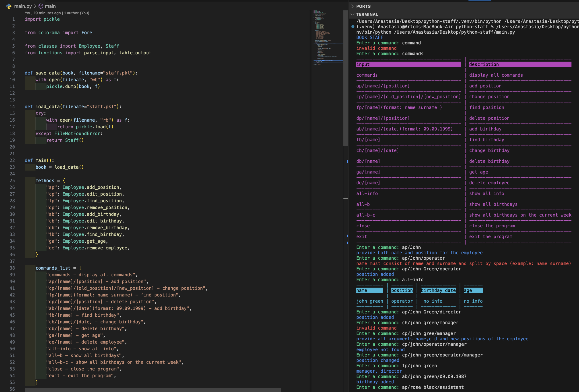Open the git blame '1 author (You)' codelens
579x392 pixels.
77,13
